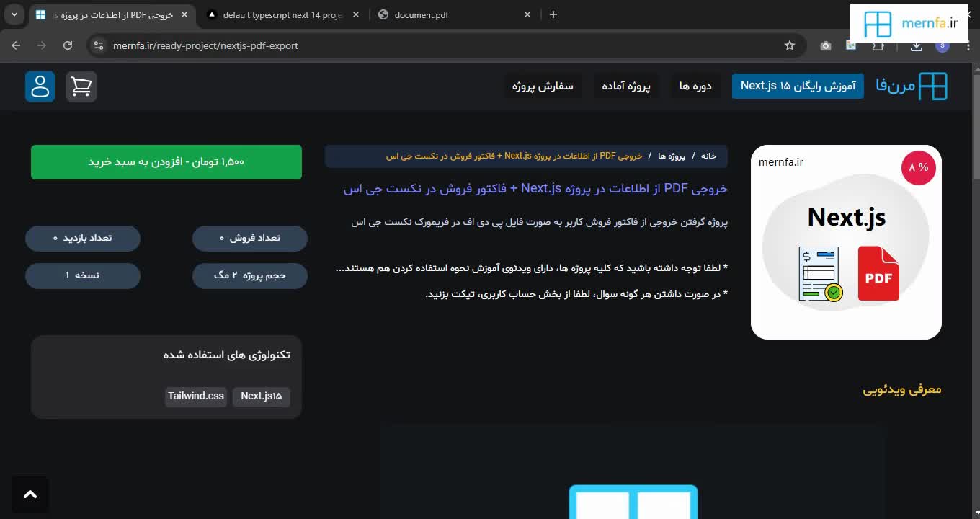Go to خانه in the breadcrumb
Viewport: 980px width, 519px height.
tap(708, 156)
